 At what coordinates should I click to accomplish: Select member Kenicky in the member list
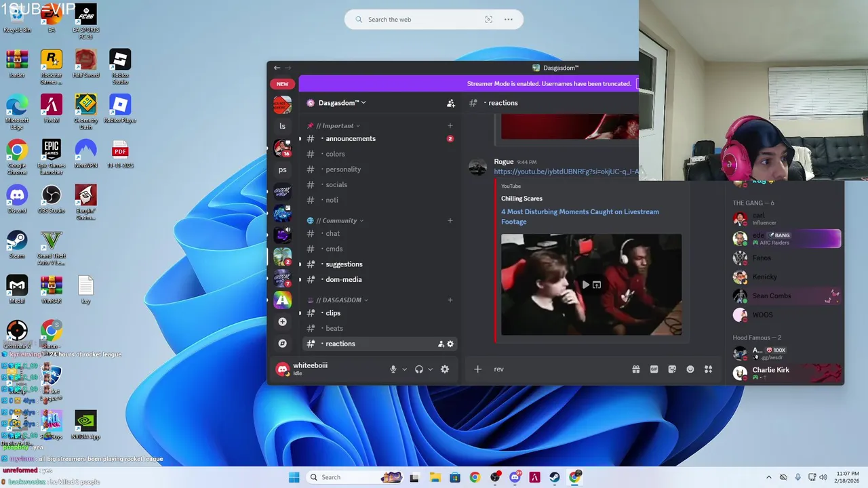click(x=787, y=277)
